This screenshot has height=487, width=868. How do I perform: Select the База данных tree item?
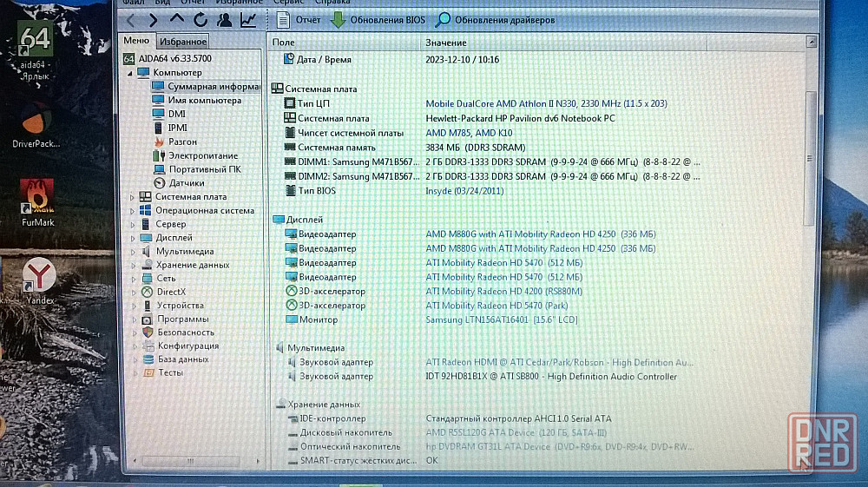(x=175, y=359)
